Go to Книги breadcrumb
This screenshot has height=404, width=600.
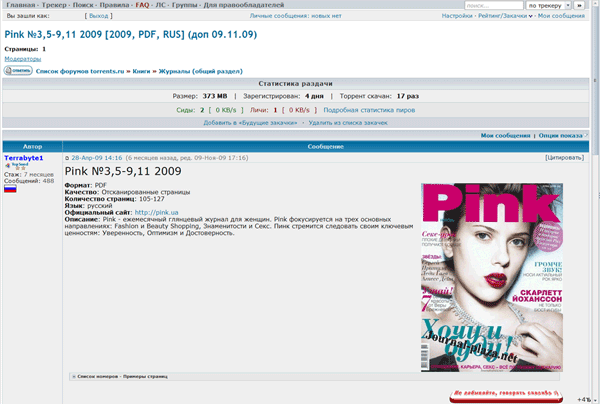(141, 71)
